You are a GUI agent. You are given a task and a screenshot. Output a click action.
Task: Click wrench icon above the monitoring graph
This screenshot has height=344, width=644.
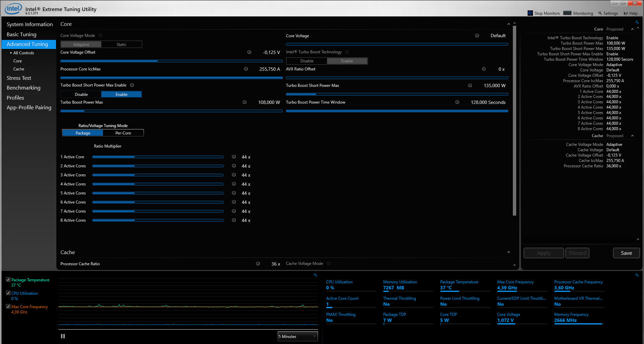(315, 275)
